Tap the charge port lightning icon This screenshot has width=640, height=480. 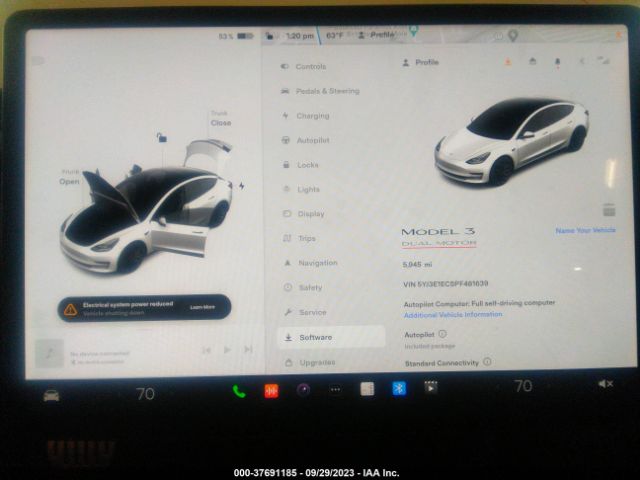click(x=242, y=186)
